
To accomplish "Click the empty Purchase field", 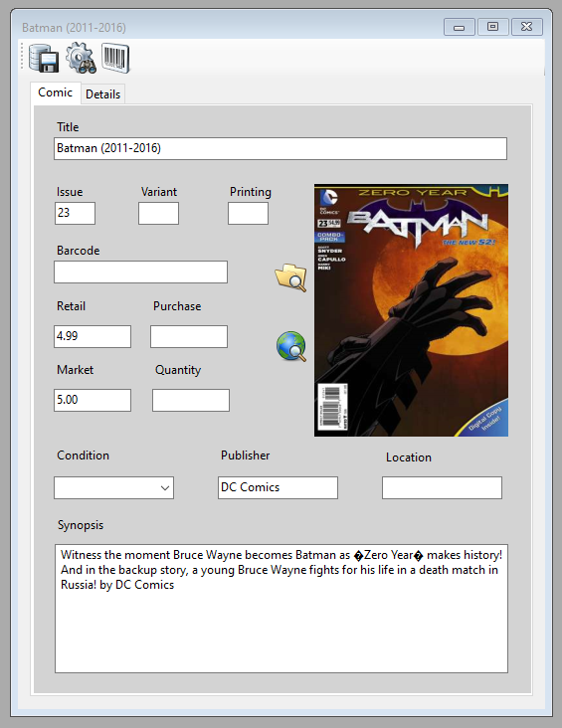I will [189, 336].
